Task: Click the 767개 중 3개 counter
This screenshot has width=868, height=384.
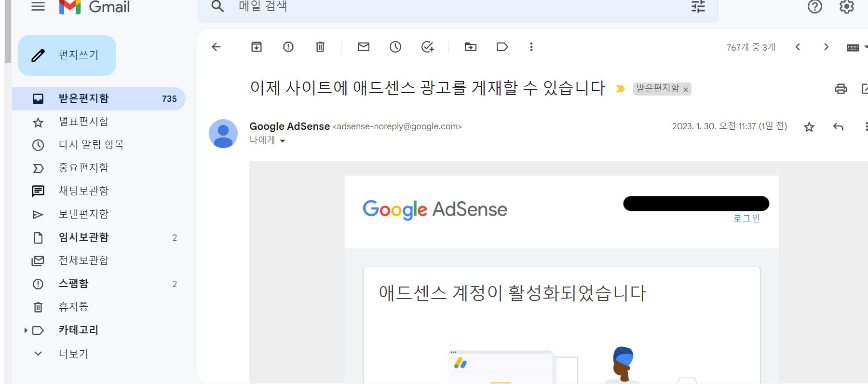Action: click(x=751, y=47)
